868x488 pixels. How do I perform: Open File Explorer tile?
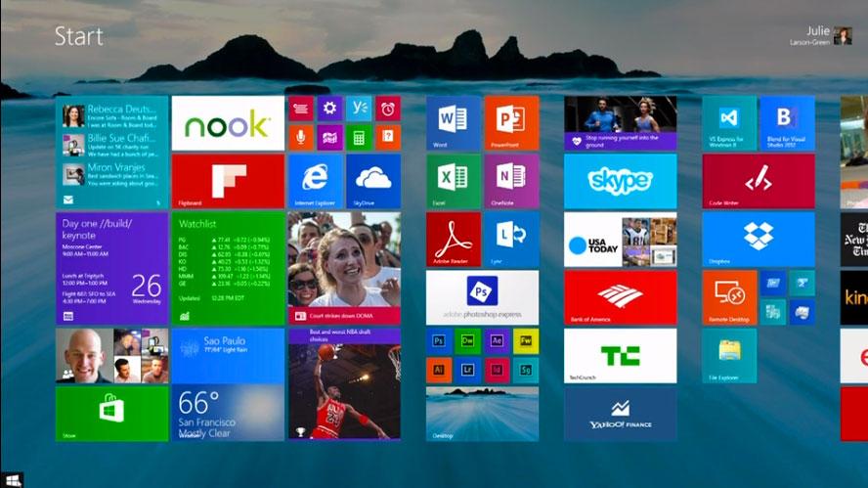[x=729, y=356]
